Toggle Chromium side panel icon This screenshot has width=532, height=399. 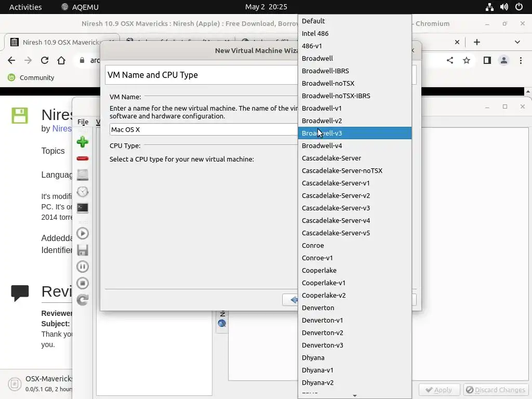[x=487, y=60]
